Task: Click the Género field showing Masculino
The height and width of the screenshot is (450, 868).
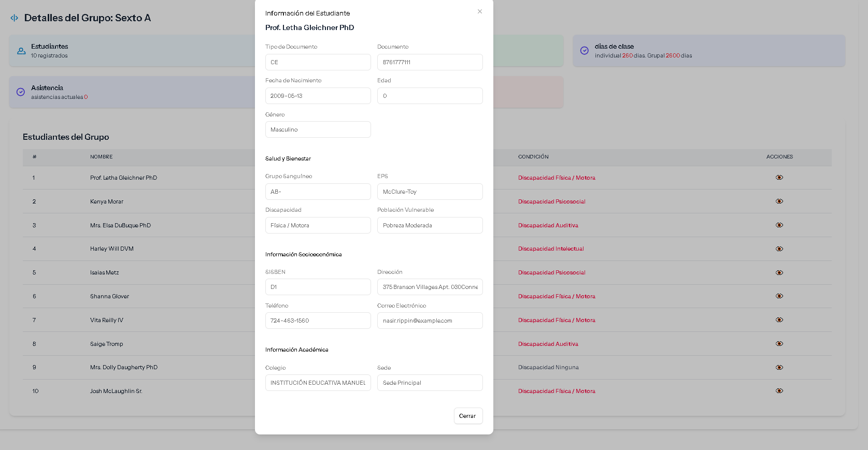Action: [x=318, y=129]
